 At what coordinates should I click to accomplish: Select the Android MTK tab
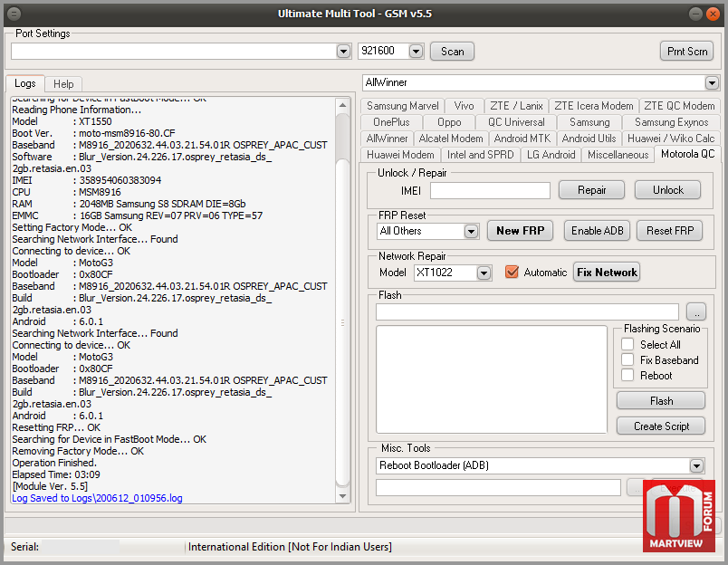pos(522,139)
